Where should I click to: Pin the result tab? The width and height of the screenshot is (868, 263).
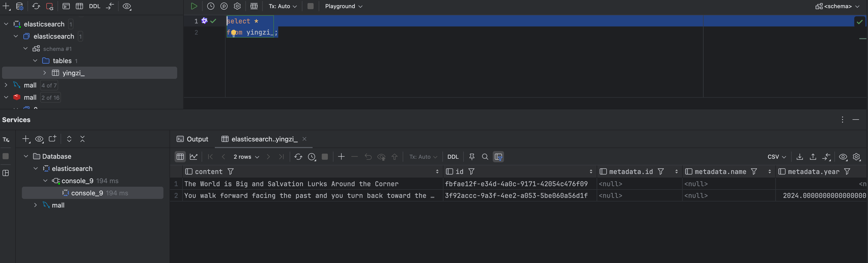coord(472,157)
